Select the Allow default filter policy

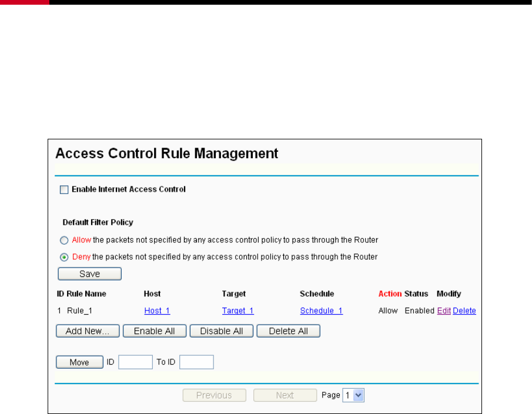(x=64, y=241)
